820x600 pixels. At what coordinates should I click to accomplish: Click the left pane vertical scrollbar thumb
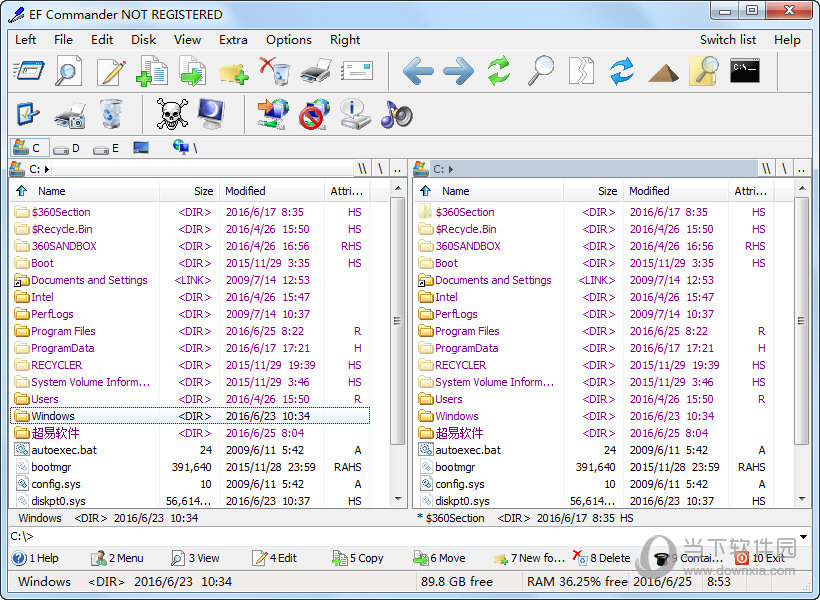397,321
